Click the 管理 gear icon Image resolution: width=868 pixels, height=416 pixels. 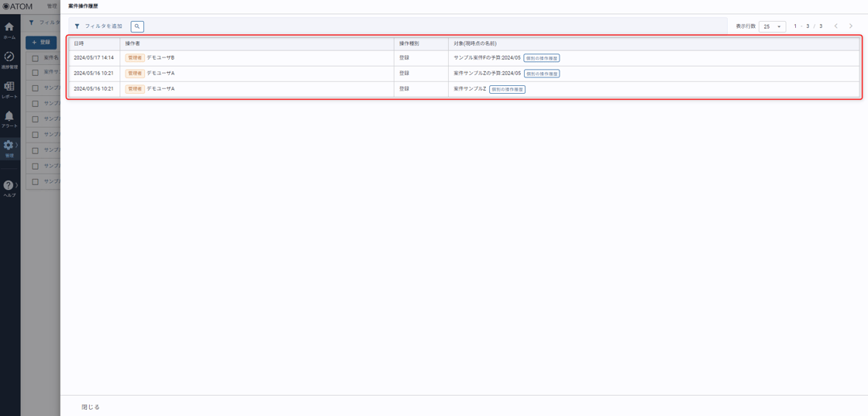pyautogui.click(x=9, y=147)
